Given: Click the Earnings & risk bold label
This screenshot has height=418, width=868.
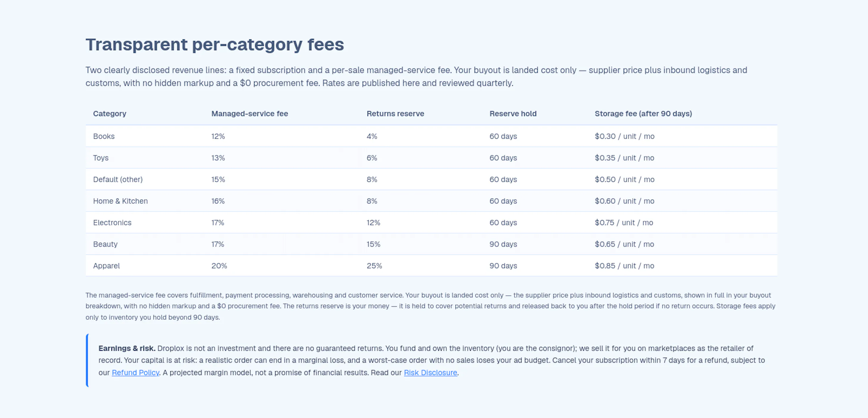Looking at the screenshot, I should pyautogui.click(x=127, y=348).
